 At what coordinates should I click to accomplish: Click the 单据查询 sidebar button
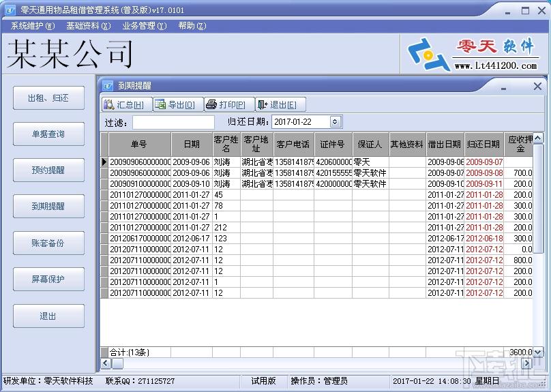(48, 134)
